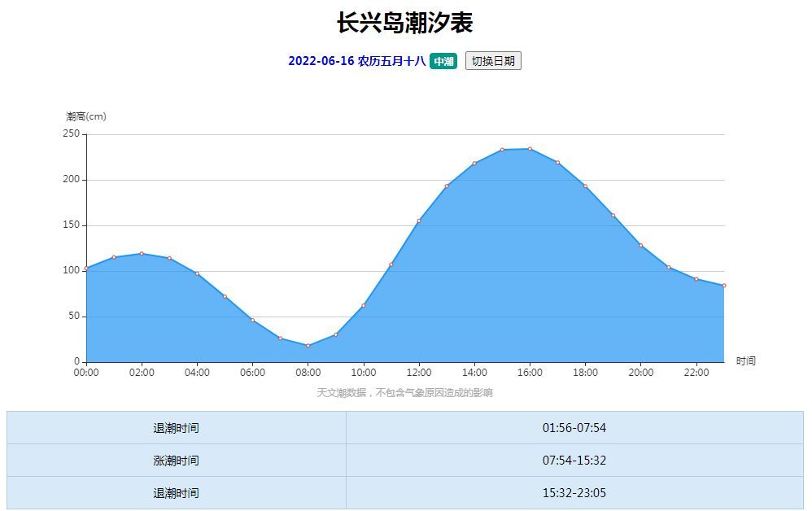
Task: Click the green 中潮 badge
Action: [x=443, y=61]
